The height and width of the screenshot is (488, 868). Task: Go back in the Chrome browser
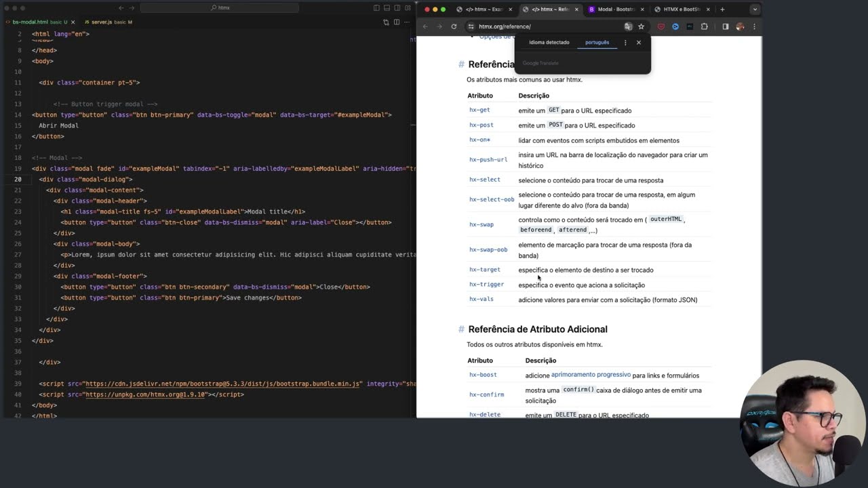[x=426, y=26]
